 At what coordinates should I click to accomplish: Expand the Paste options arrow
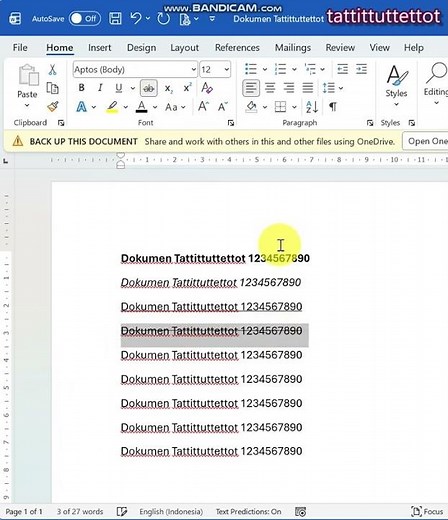(27, 106)
